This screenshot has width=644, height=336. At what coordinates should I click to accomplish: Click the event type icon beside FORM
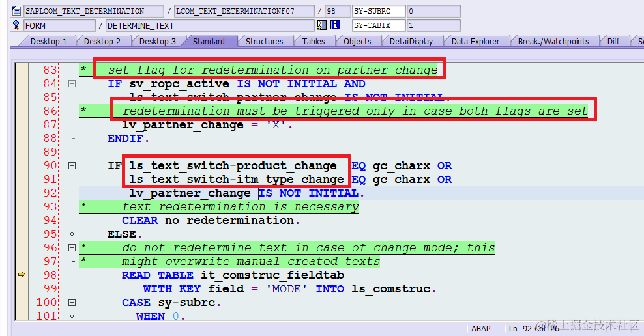(x=16, y=25)
